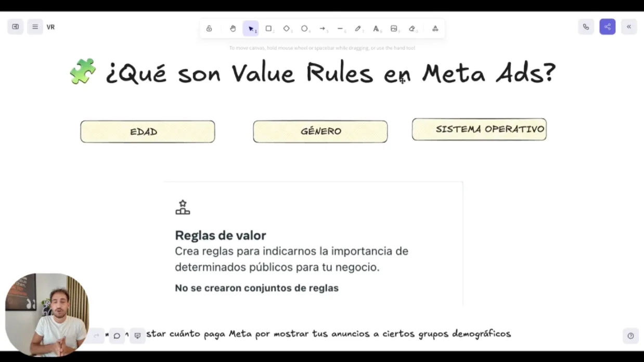This screenshot has height=362, width=644.
Task: Select the Arrow tool
Action: click(323, 29)
